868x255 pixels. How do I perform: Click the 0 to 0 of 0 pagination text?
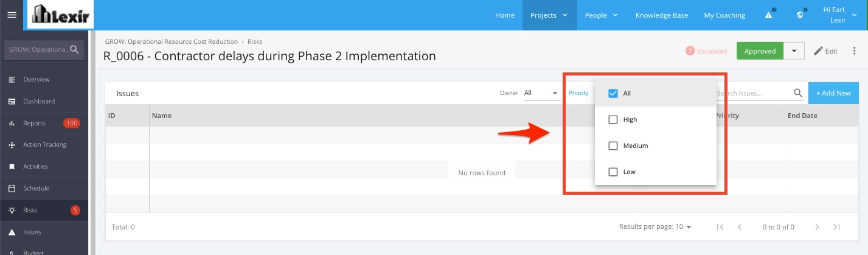click(779, 227)
